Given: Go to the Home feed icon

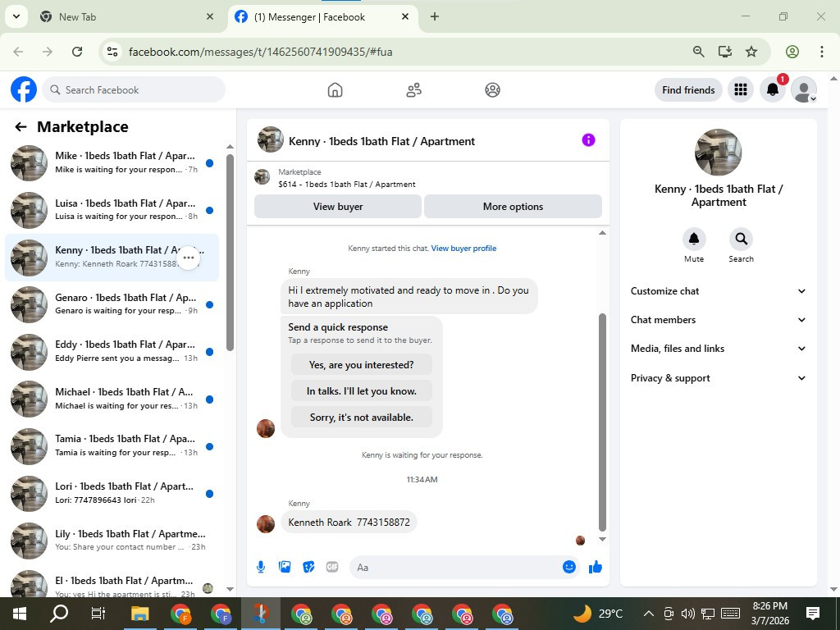Looking at the screenshot, I should (x=335, y=89).
